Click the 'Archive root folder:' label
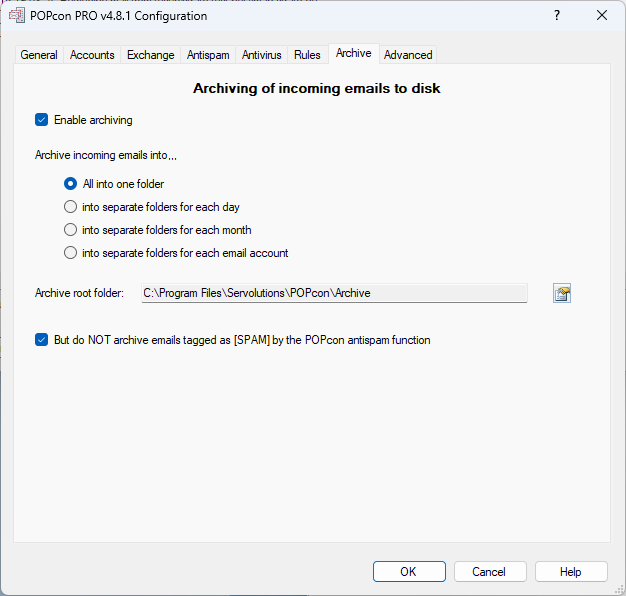This screenshot has width=626, height=596. (79, 293)
